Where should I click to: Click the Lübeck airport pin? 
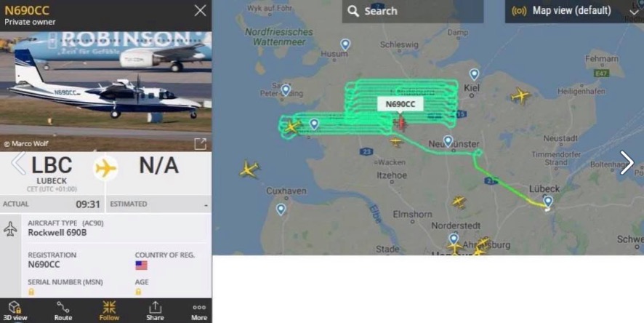[x=548, y=202]
